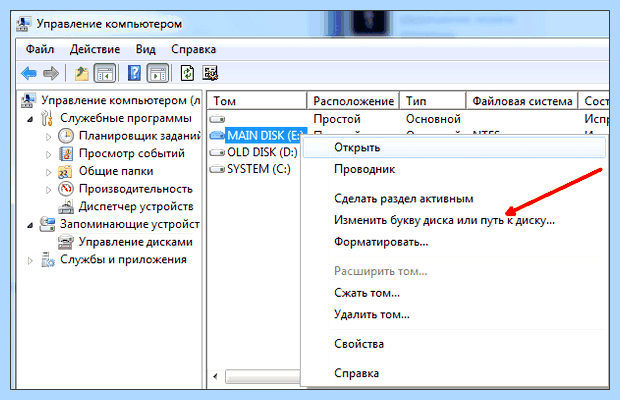
Task: Click the Управление дисками disk icon
Action: [66, 242]
